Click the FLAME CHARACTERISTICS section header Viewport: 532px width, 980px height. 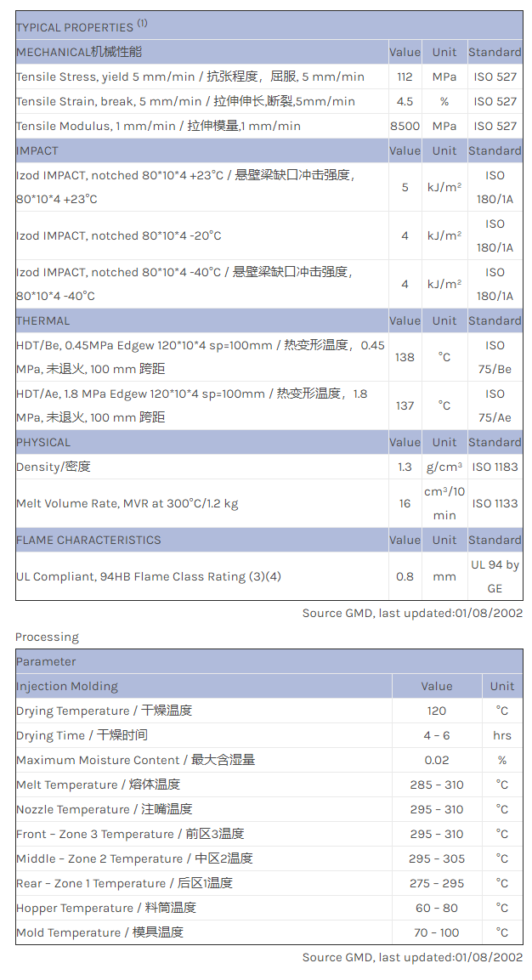point(88,540)
